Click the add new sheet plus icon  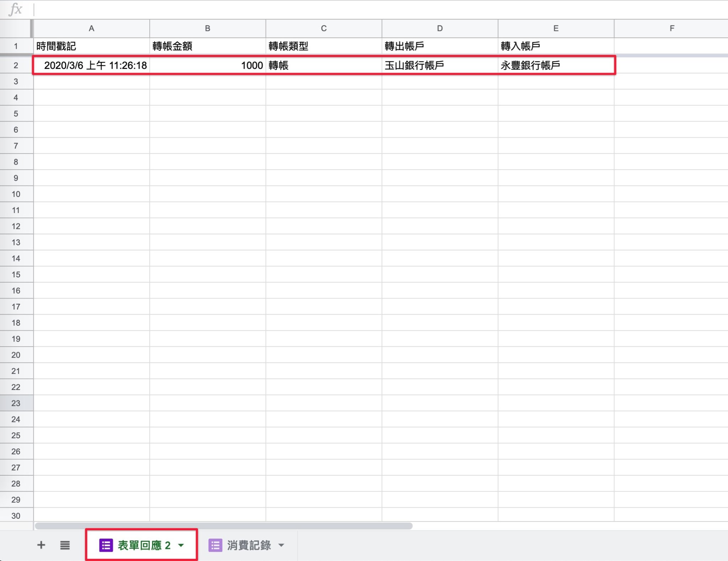tap(41, 545)
